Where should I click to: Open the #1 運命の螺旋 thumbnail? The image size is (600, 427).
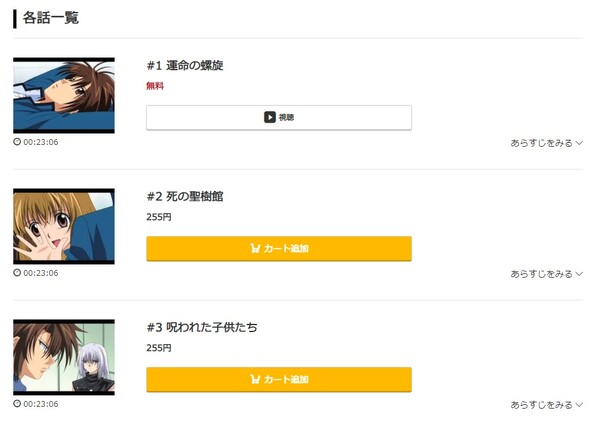click(x=64, y=95)
